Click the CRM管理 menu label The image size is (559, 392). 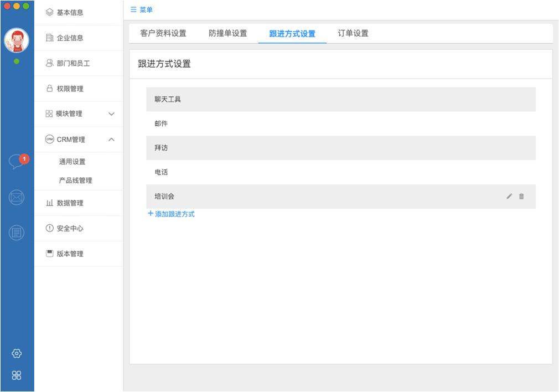(x=71, y=140)
